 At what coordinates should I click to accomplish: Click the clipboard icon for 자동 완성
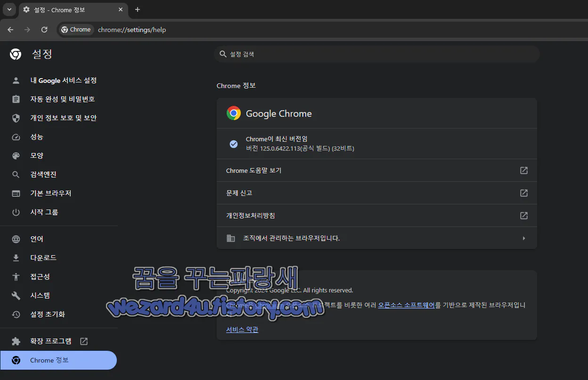pyautogui.click(x=16, y=99)
